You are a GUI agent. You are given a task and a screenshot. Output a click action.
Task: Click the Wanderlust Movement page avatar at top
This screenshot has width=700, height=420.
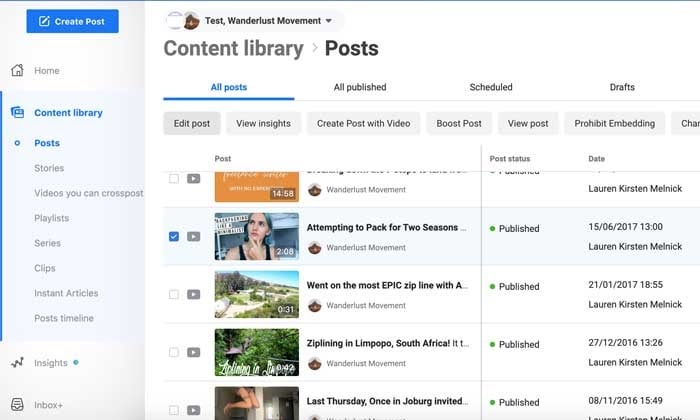[x=192, y=21]
